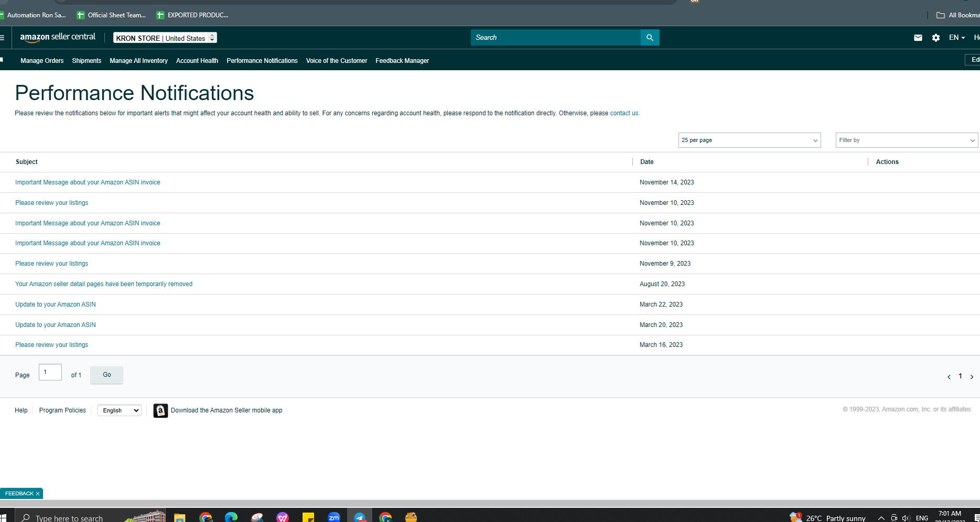The image size is (980, 522).
Task: Open the Filter by dropdown
Action: [907, 140]
